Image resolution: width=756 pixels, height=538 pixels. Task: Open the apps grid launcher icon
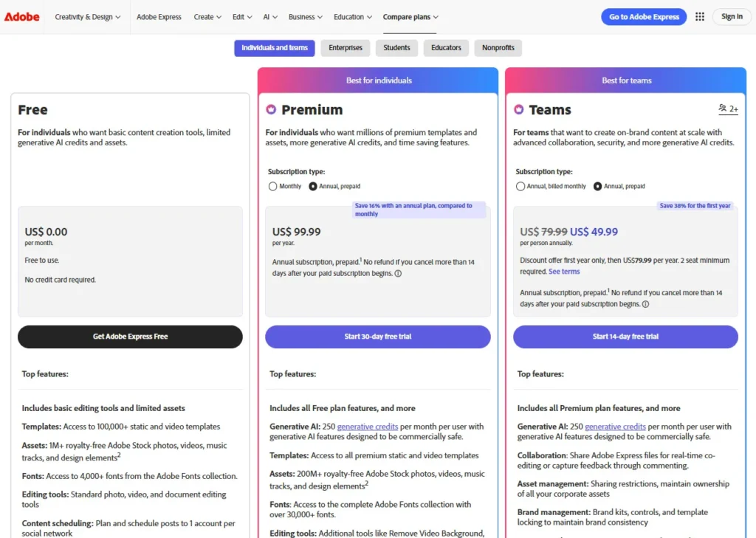(x=700, y=17)
